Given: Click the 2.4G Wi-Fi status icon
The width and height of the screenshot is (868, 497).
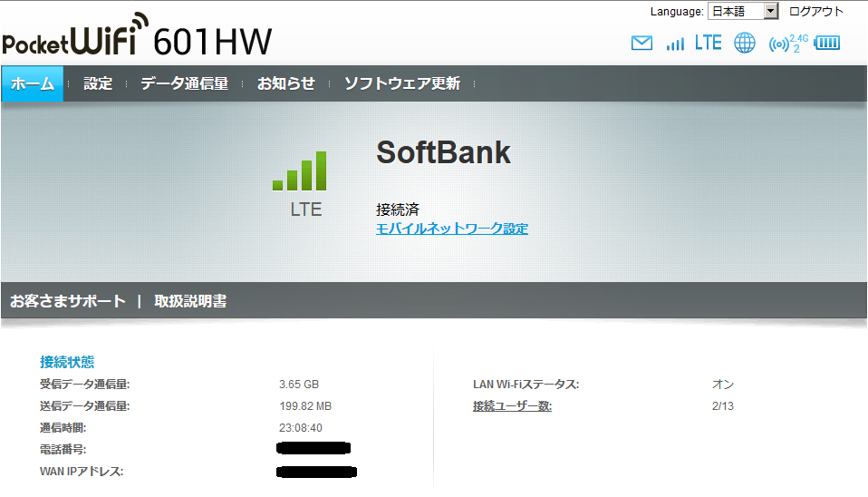Looking at the screenshot, I should [x=788, y=44].
